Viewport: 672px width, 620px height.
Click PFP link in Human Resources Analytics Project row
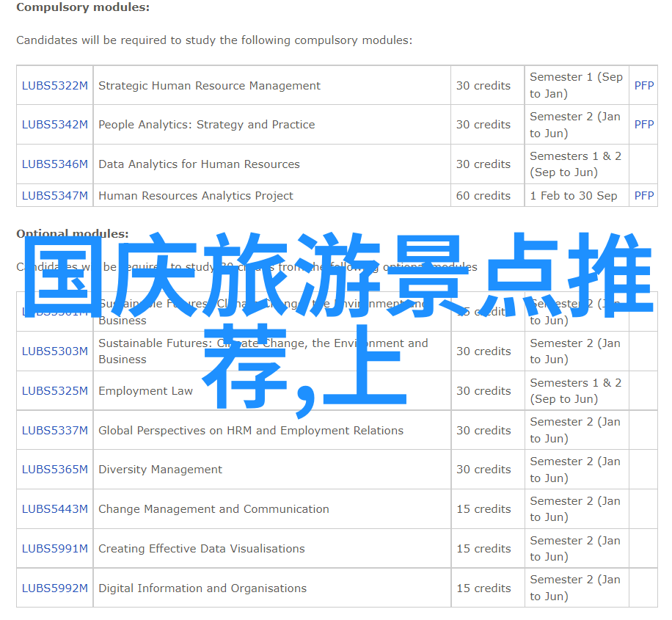pyautogui.click(x=643, y=196)
